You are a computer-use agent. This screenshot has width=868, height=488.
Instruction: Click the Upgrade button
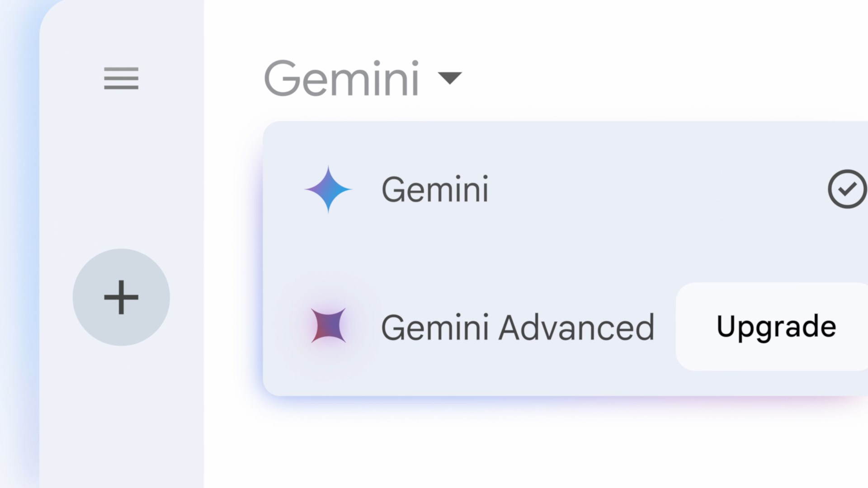tap(776, 326)
